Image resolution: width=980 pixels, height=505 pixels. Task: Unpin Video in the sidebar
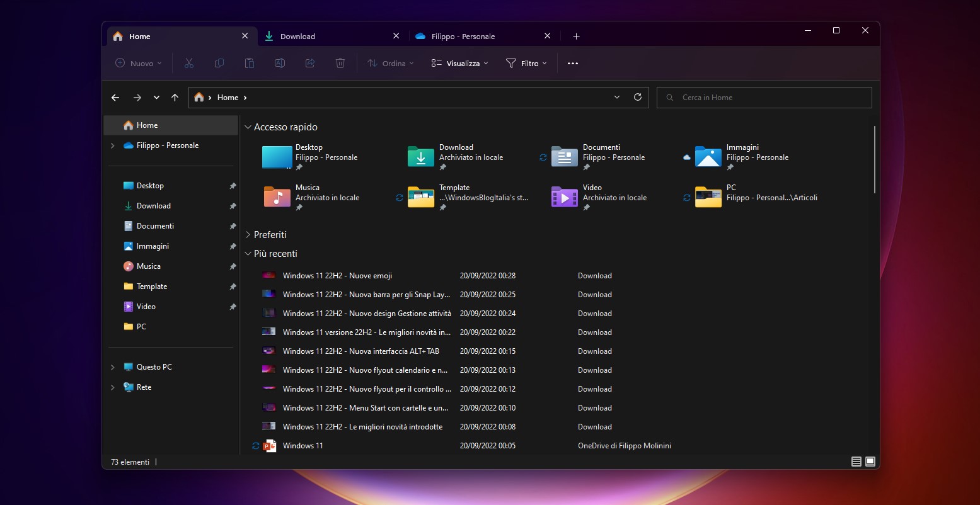tap(233, 307)
